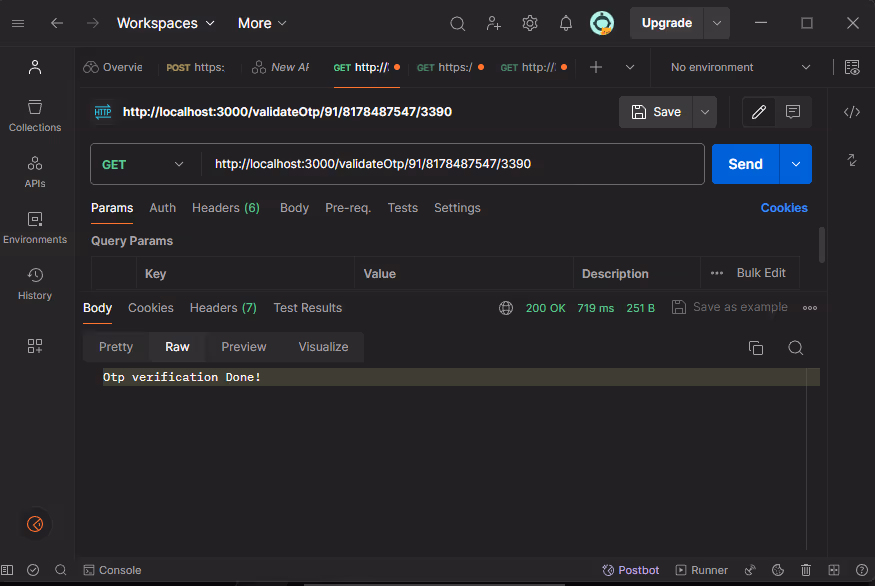This screenshot has height=586, width=875.
Task: Go back with the left arrow
Action: point(57,23)
